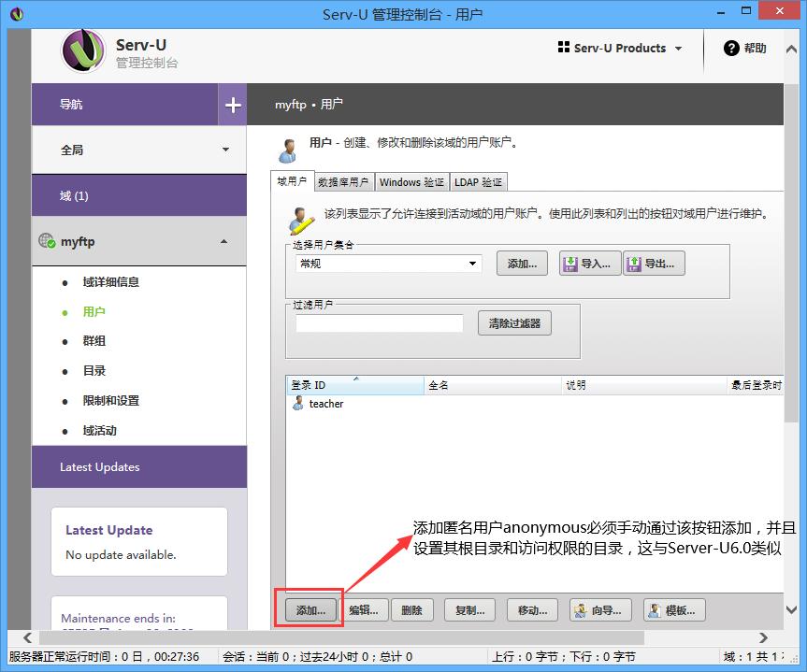The width and height of the screenshot is (807, 672).
Task: Switch to the 域用户 tab
Action: coord(292,181)
